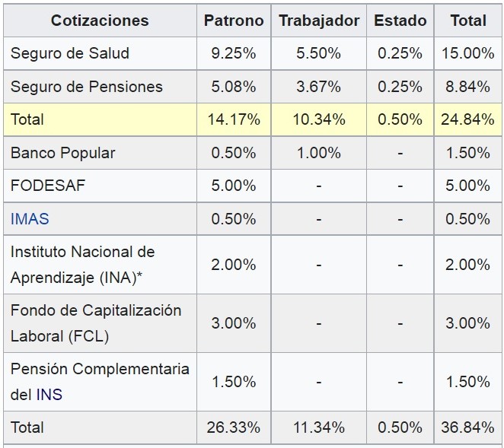Select the Seguro de Salud row label
Viewport: 504px width, 448px height.
(69, 53)
